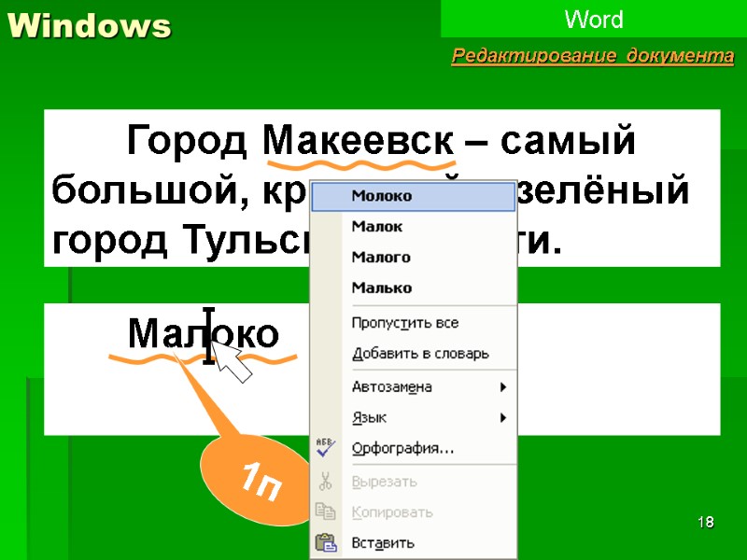This screenshot has height=560, width=747.
Task: Click the misspelled word Малоко
Action: [x=204, y=334]
